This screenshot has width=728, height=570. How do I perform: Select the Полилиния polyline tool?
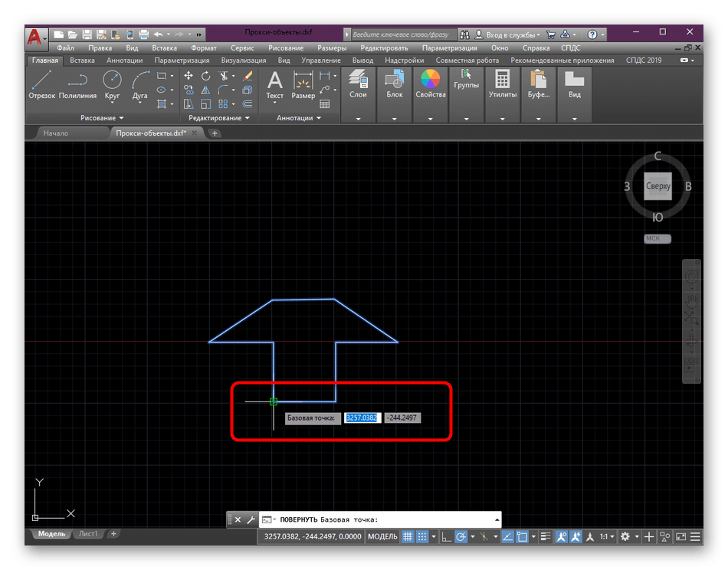pos(77,84)
